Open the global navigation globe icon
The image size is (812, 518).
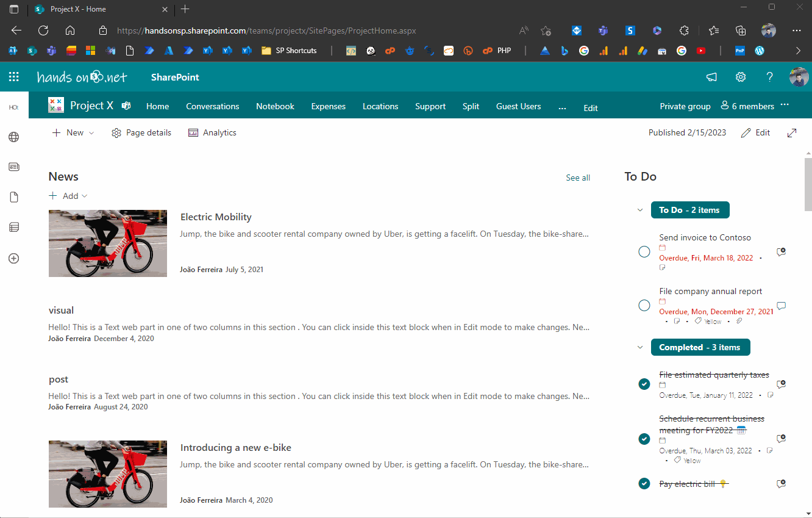13,137
